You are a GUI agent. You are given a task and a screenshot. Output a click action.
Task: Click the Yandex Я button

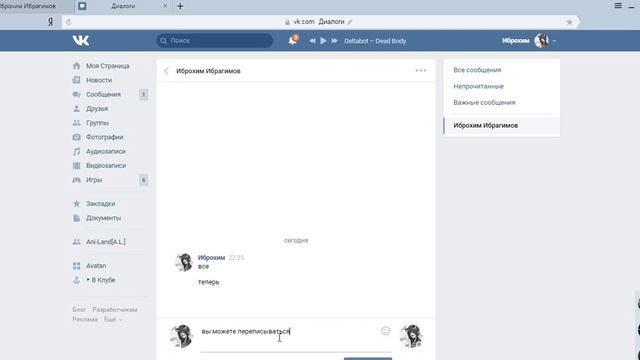[50, 22]
